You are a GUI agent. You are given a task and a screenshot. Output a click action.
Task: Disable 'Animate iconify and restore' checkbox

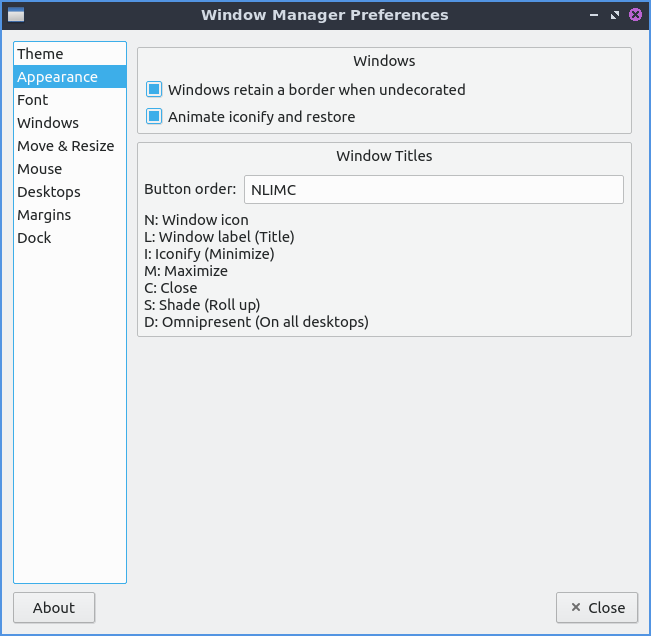click(154, 117)
